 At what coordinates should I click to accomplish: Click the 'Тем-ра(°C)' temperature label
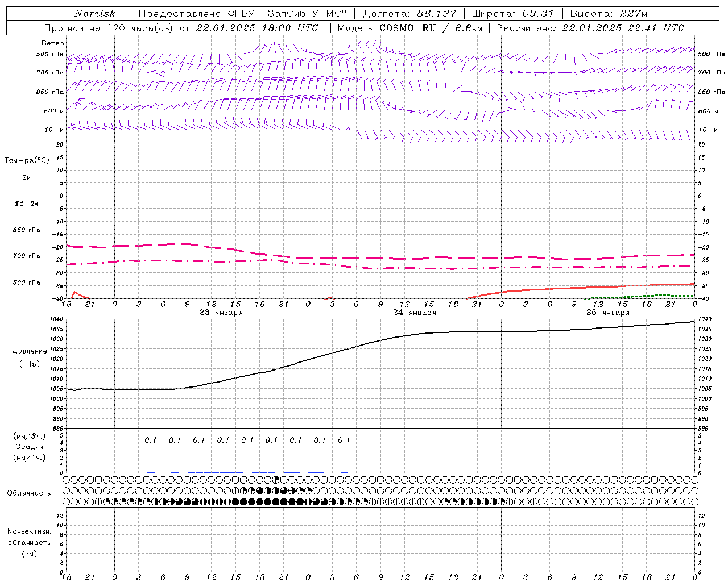point(27,160)
